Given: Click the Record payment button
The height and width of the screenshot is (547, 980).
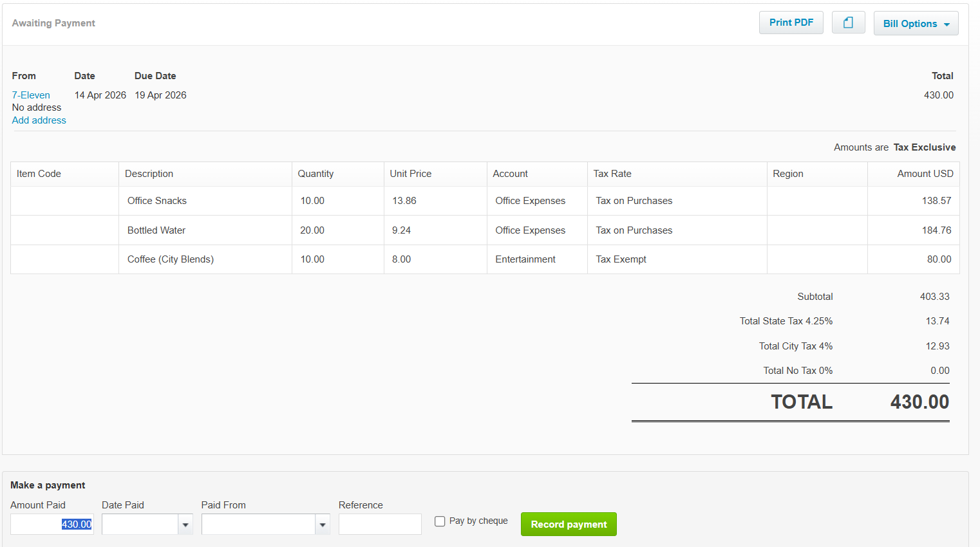Looking at the screenshot, I should point(569,524).
